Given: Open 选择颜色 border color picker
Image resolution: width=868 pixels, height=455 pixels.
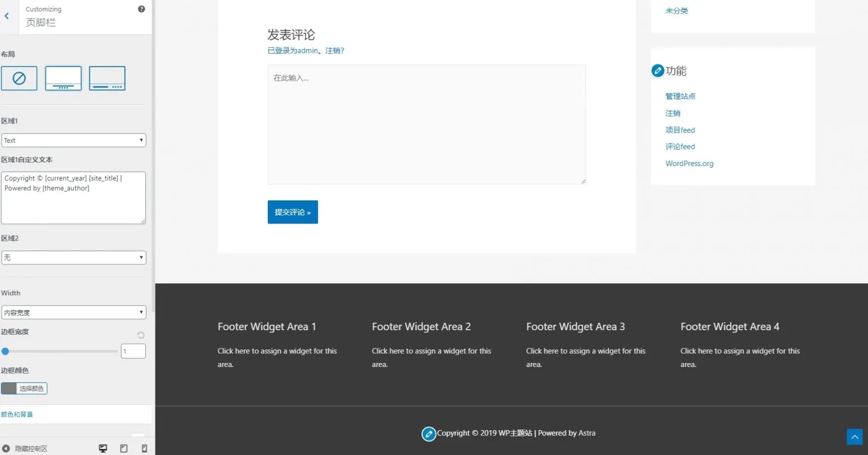Looking at the screenshot, I should click(31, 388).
